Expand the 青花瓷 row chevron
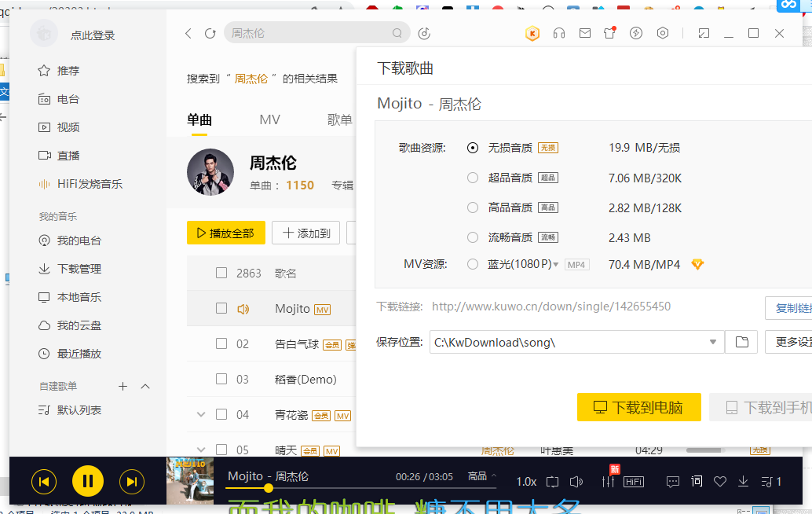 [x=201, y=414]
